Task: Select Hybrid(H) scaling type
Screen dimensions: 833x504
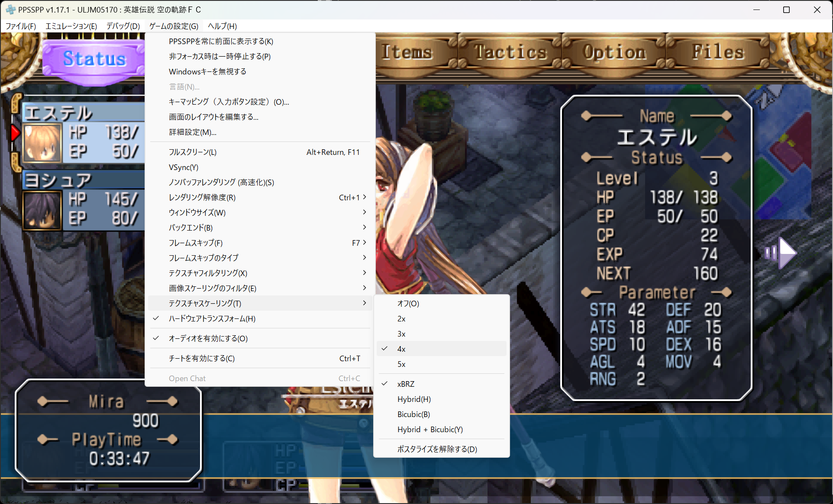Action: click(442, 399)
